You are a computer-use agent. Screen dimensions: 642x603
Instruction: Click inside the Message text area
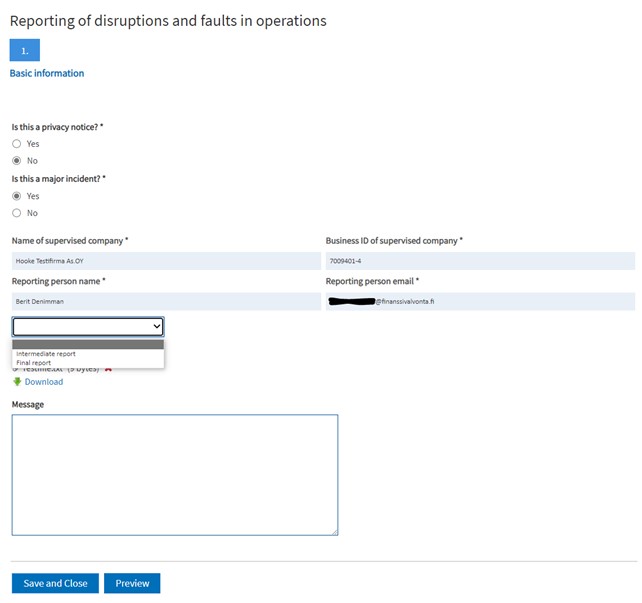click(x=174, y=474)
